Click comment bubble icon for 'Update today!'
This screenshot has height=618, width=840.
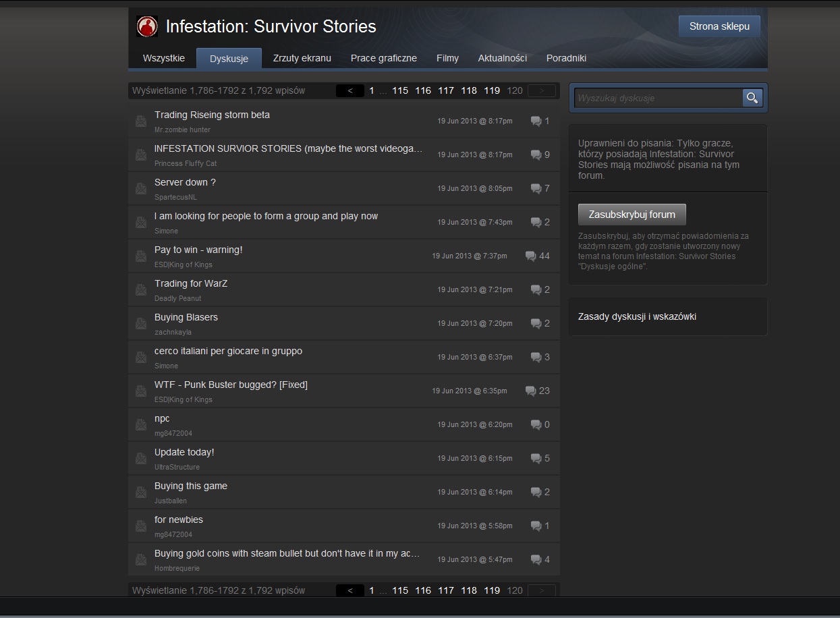(536, 459)
